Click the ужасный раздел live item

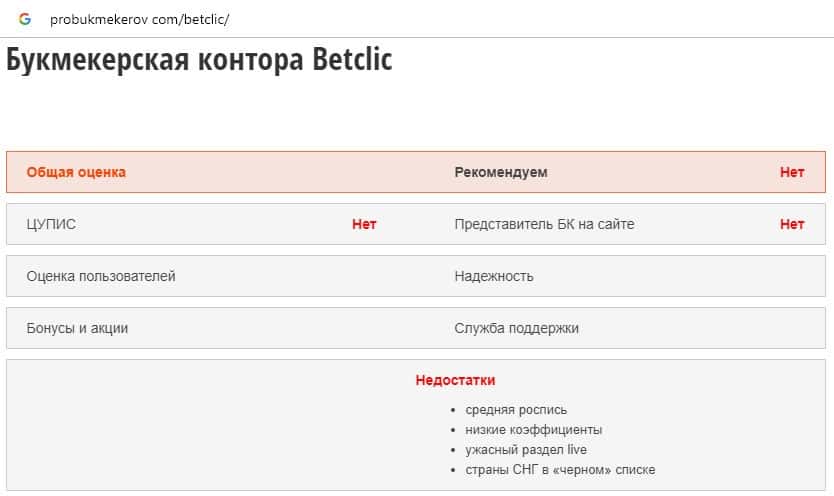click(533, 450)
